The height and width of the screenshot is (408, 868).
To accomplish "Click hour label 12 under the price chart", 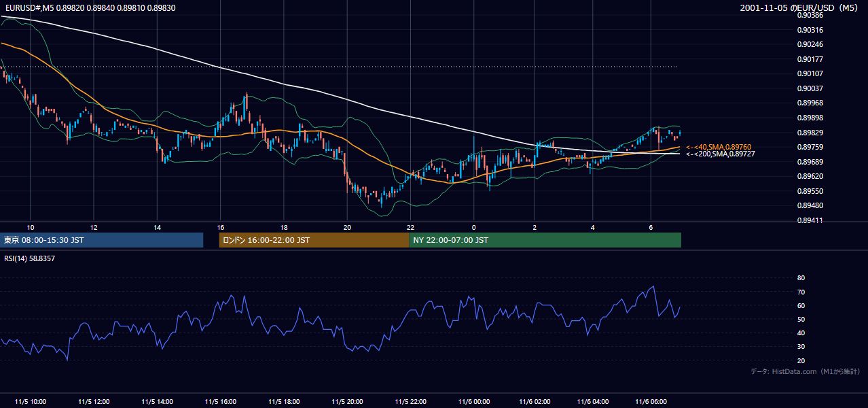I will (x=94, y=227).
